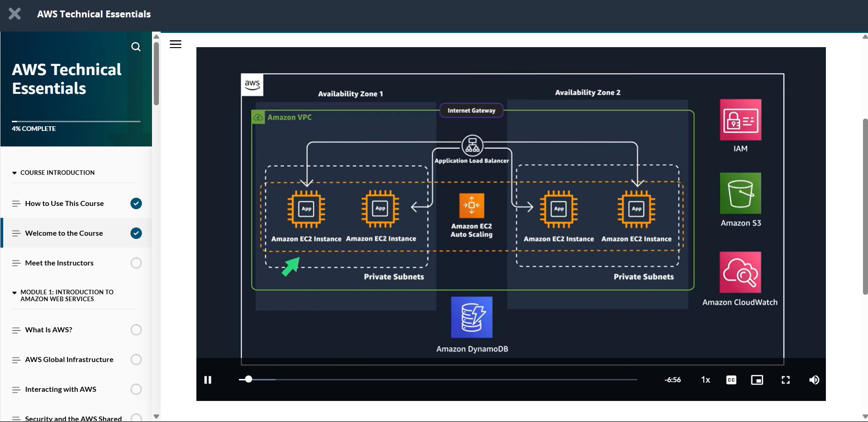The height and width of the screenshot is (422, 868).
Task: Go to the Interacting with AWS lesson
Action: tap(61, 389)
